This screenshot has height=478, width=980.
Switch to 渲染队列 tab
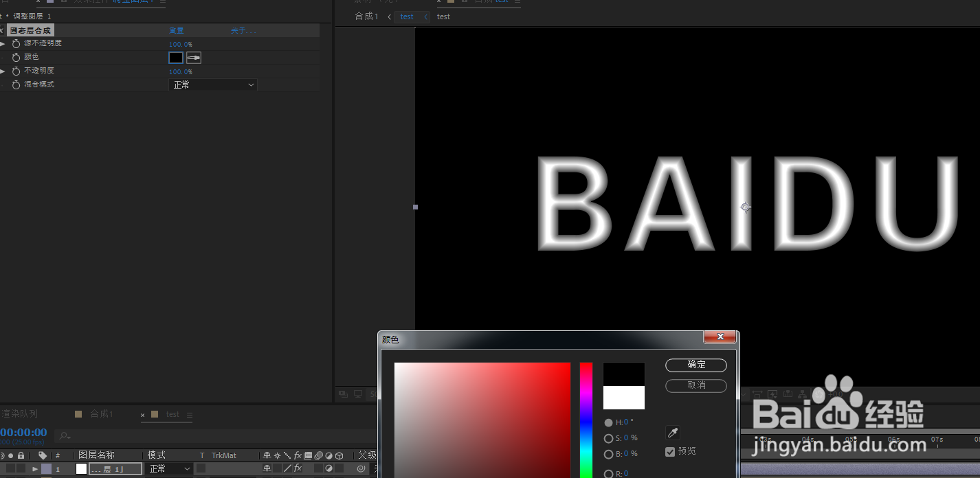[19, 414]
